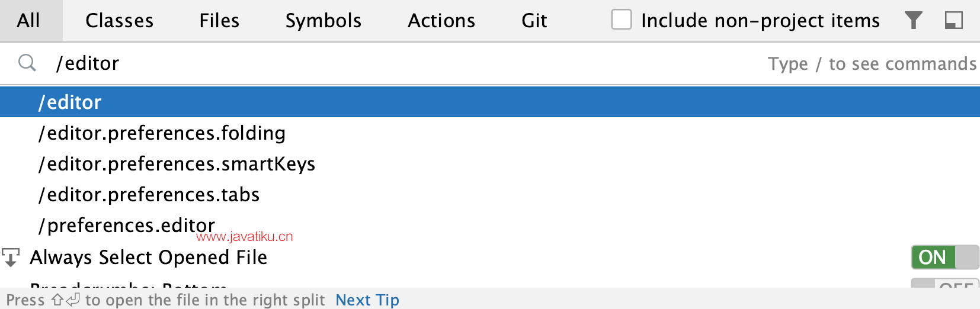The width and height of the screenshot is (980, 309).
Task: Select /preferences.editor command
Action: pos(490,225)
